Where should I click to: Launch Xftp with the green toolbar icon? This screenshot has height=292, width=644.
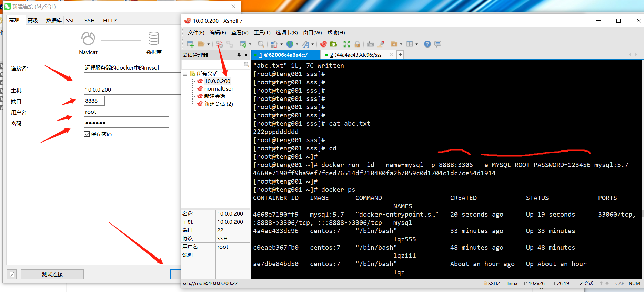point(334,44)
